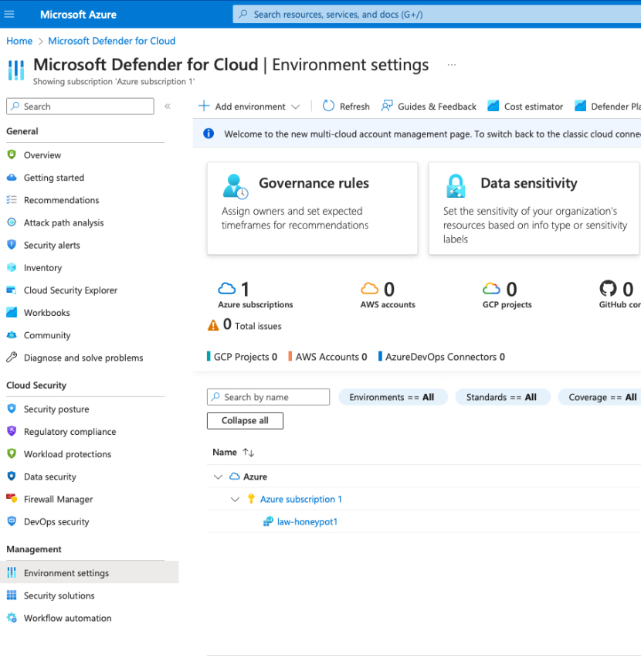
Task: Click the Governance rules card icon
Action: [235, 186]
